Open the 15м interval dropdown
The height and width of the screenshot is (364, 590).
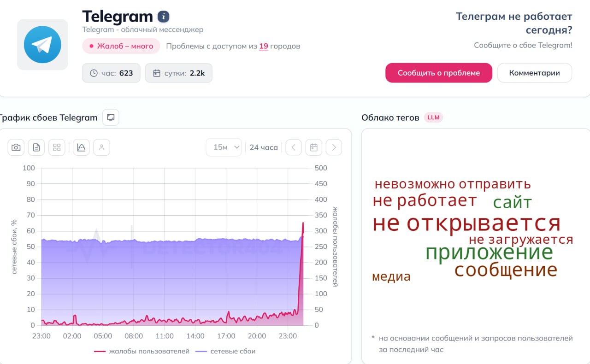(224, 147)
